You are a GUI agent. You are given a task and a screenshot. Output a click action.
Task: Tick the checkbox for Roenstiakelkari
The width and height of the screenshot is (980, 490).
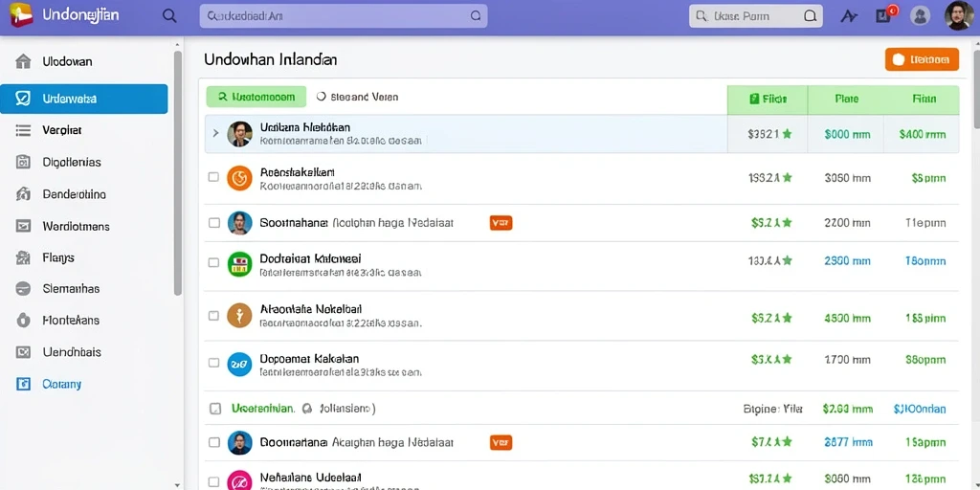(x=213, y=177)
